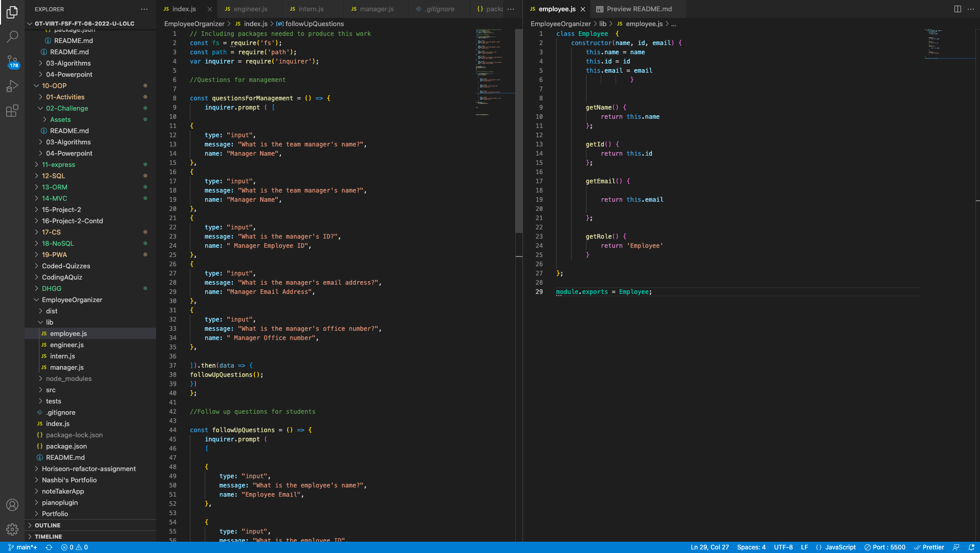Open the editor More Actions ellipsis menu
Viewport: 980px width, 553px height.
point(971,9)
